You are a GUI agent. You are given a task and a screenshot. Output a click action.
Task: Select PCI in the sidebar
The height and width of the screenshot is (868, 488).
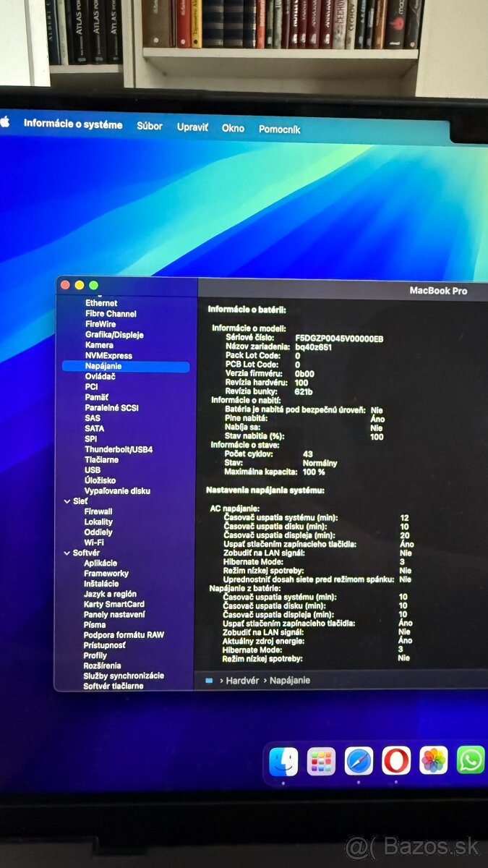tap(91, 387)
